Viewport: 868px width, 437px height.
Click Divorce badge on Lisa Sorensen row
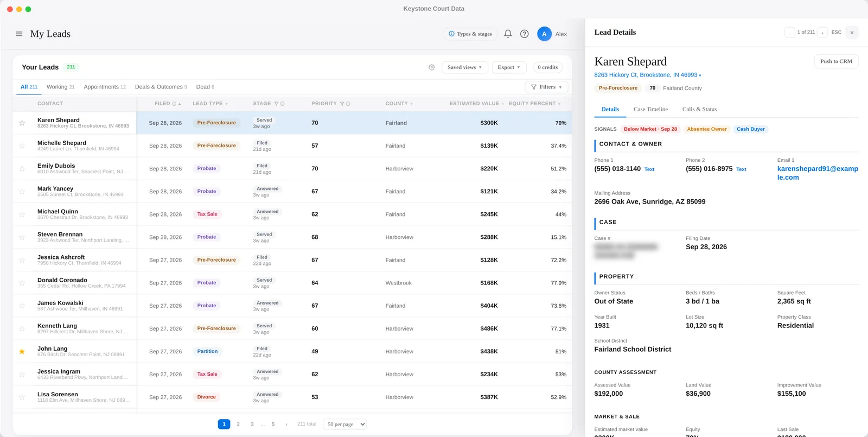click(x=206, y=397)
